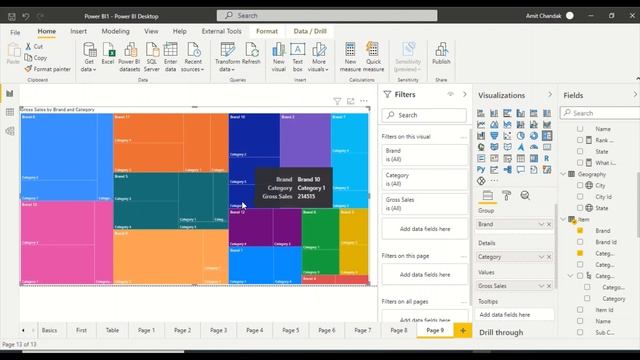This screenshot has width=640, height=360.
Task: Select the Q&A visual icon
Action: click(520, 169)
